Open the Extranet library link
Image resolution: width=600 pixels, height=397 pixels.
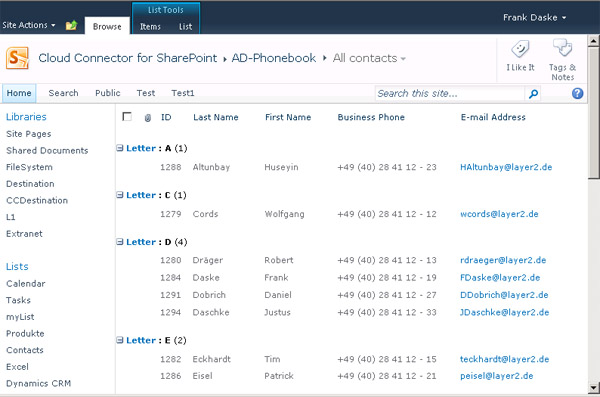[24, 234]
